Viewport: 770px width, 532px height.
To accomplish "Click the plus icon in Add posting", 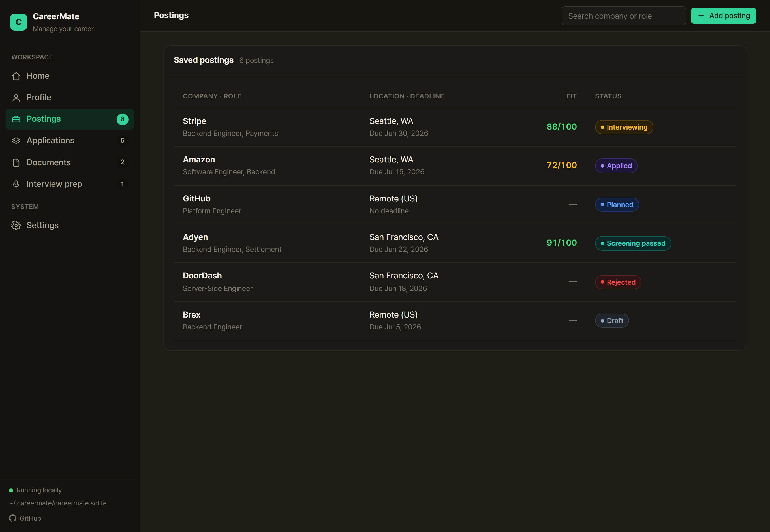I will point(701,16).
